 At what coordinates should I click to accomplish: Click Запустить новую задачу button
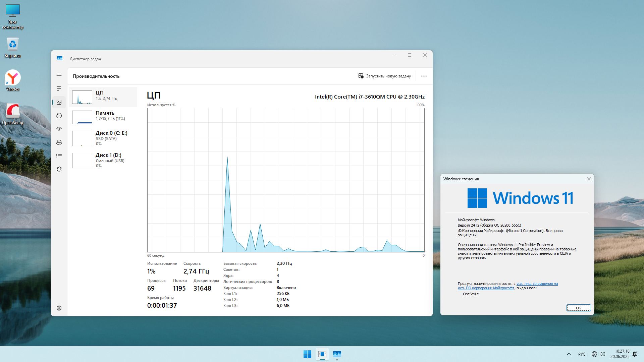click(x=384, y=76)
